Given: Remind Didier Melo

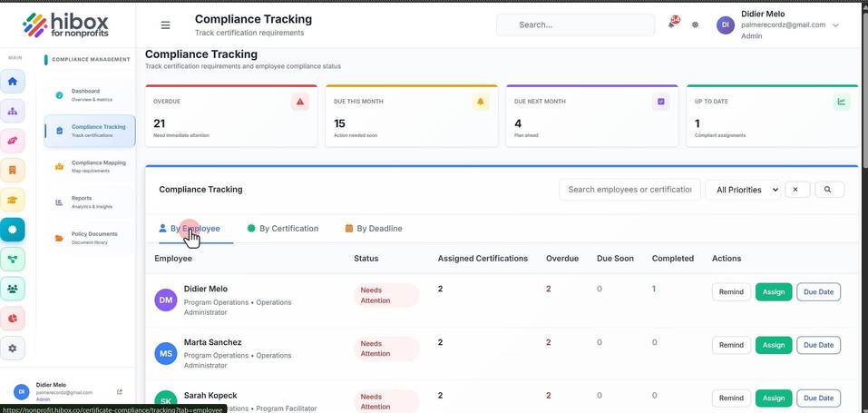Looking at the screenshot, I should point(731,291).
